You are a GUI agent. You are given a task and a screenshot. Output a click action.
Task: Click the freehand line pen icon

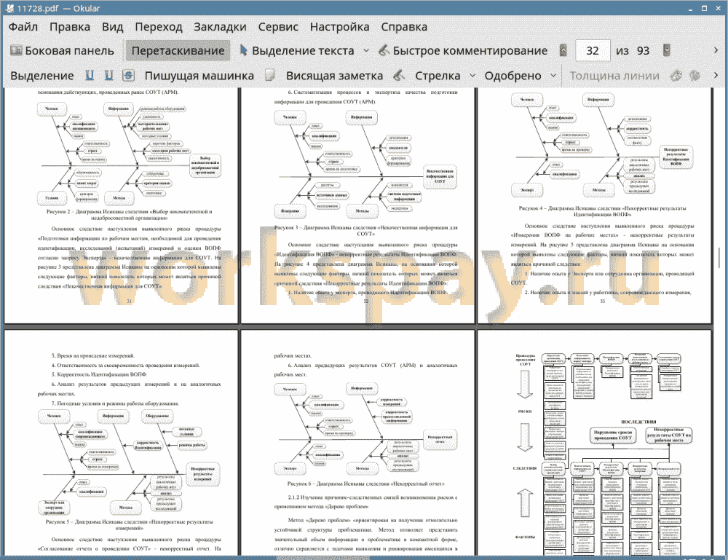pyautogui.click(x=399, y=75)
